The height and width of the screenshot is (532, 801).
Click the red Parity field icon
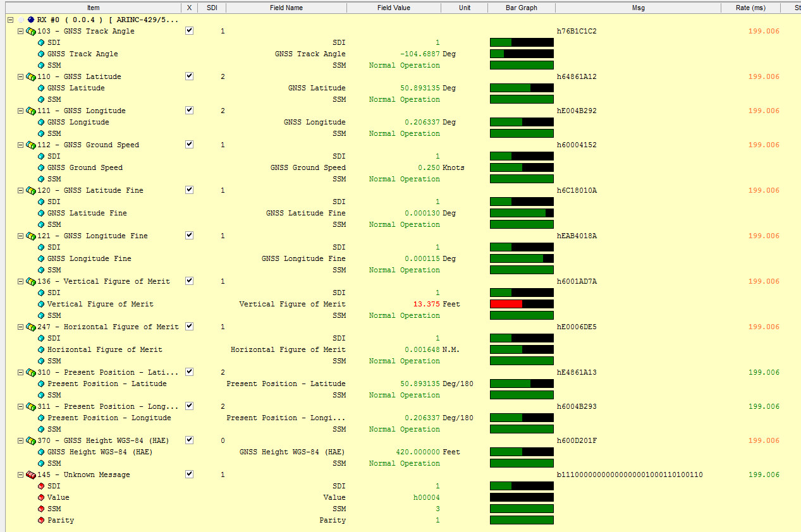tap(41, 520)
